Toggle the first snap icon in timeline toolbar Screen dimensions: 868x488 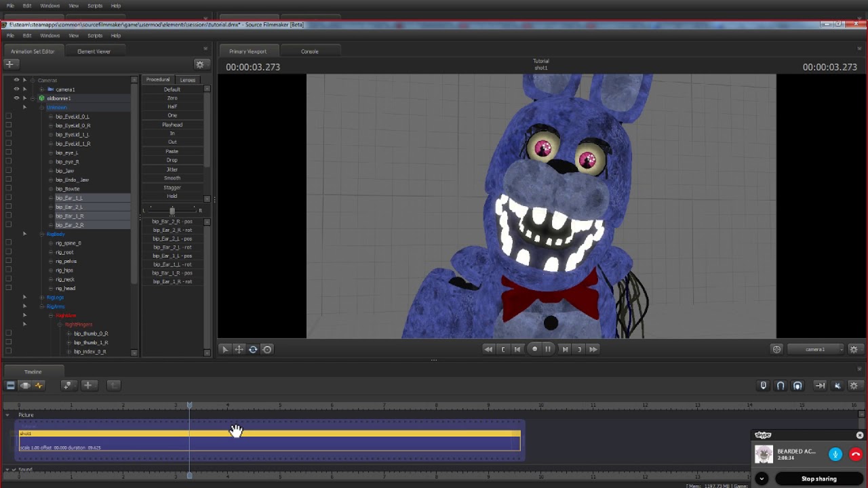(x=764, y=386)
